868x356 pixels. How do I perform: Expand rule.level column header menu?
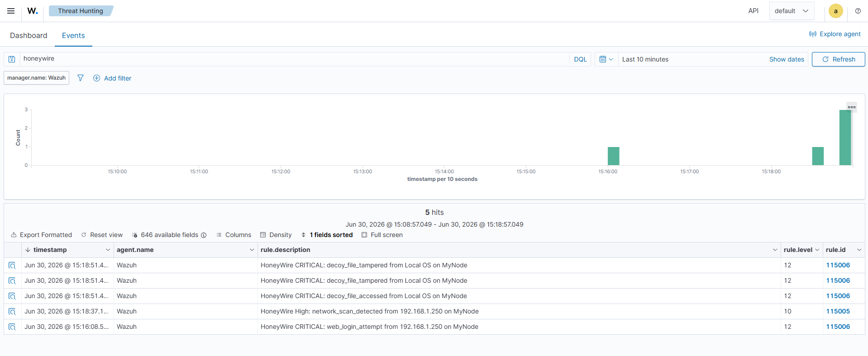point(817,250)
